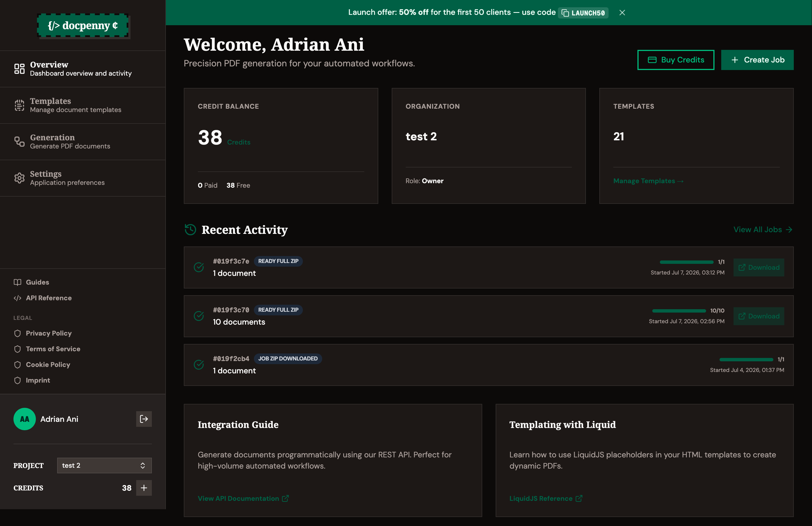The height and width of the screenshot is (526, 812).
Task: Click the Generation sidebar icon
Action: point(19,141)
